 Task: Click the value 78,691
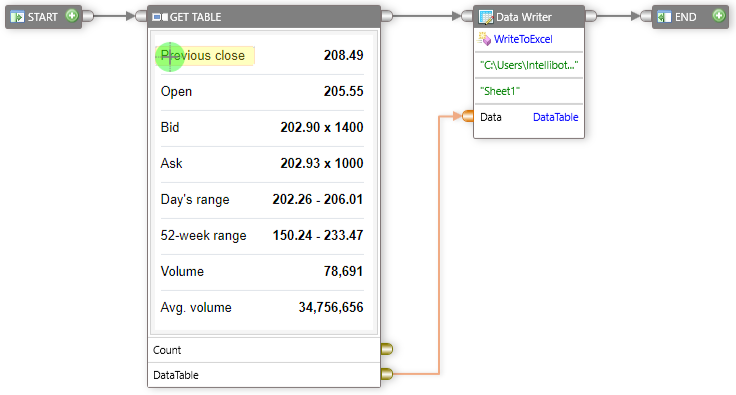(x=343, y=272)
